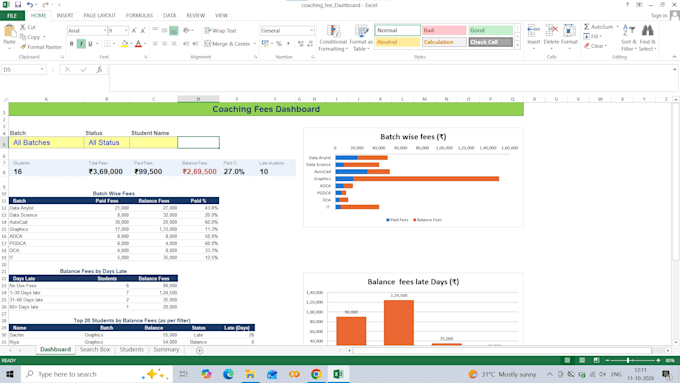The height and width of the screenshot is (383, 680).
Task: Open the General number format dropdown
Action: [311, 31]
